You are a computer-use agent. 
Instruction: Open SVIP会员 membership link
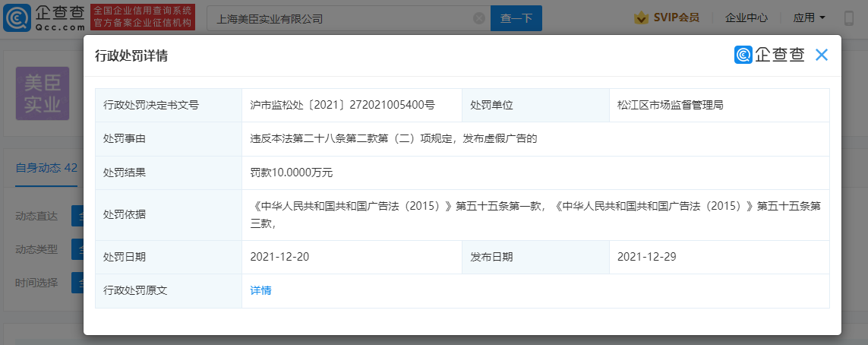tap(677, 17)
